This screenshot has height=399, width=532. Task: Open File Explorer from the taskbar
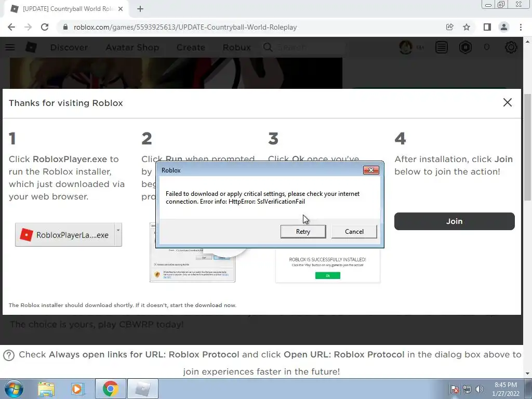point(46,389)
